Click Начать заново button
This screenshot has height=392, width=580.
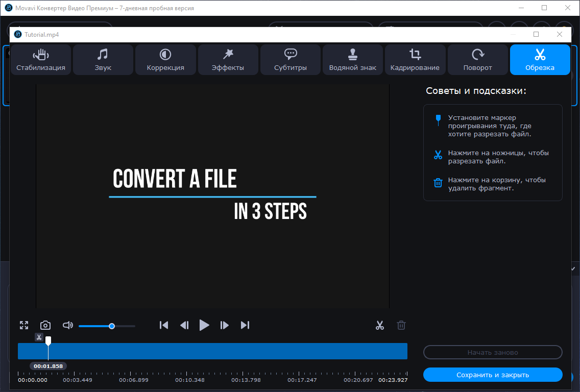point(493,352)
